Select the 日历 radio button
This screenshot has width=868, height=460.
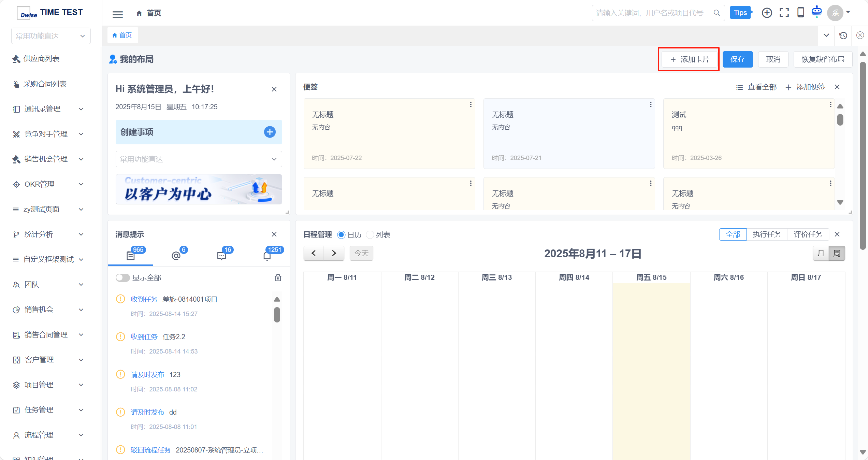pyautogui.click(x=341, y=235)
